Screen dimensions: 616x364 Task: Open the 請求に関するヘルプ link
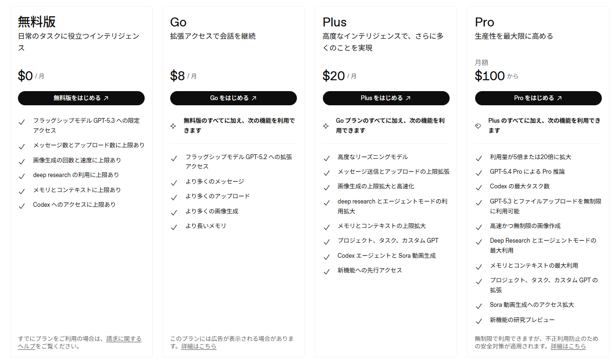(x=79, y=342)
